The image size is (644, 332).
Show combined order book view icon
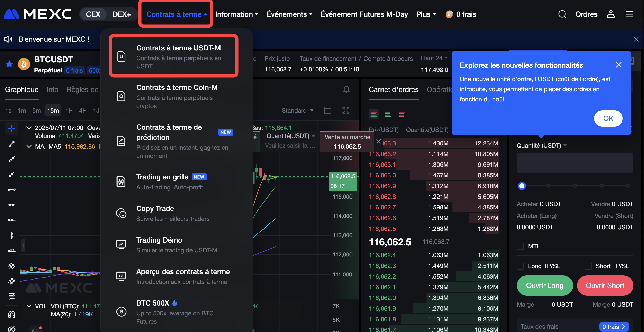374,114
